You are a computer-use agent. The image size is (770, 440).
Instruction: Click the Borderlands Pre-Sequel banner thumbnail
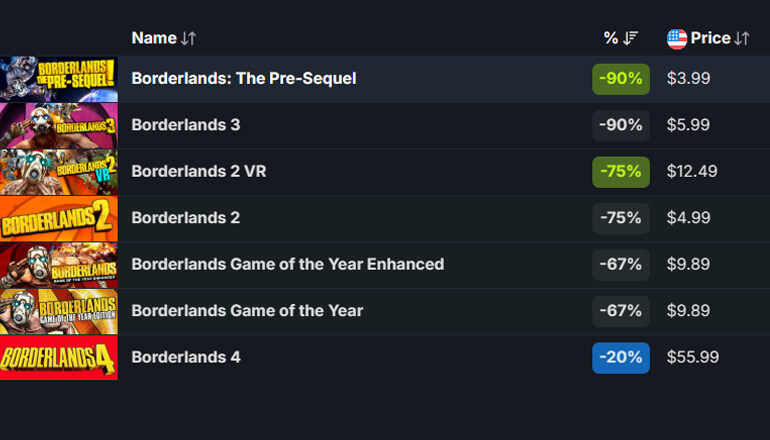point(59,78)
